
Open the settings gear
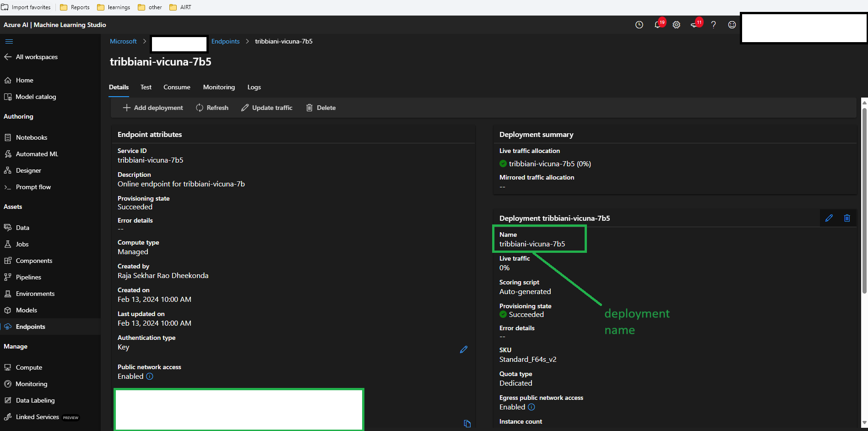coord(676,25)
